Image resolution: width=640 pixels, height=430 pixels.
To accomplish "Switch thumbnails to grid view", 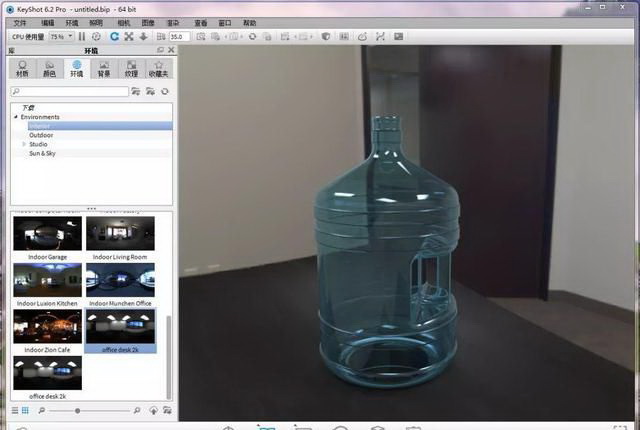I will [25, 410].
